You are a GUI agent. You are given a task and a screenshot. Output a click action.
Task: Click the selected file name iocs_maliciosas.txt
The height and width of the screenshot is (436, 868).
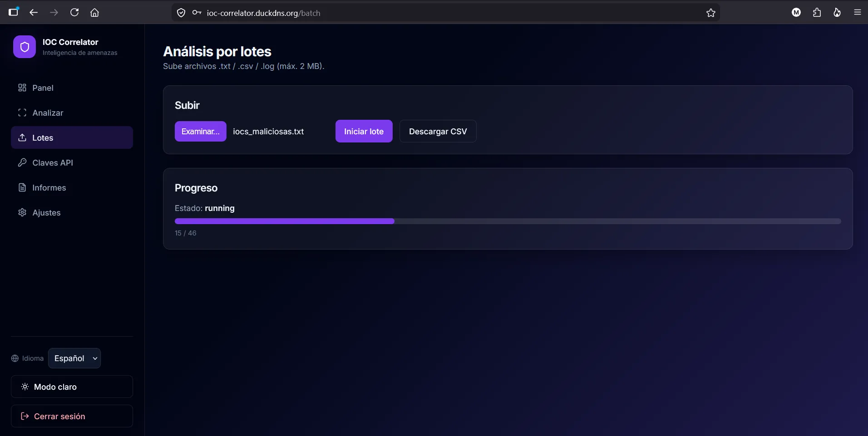[x=268, y=132]
